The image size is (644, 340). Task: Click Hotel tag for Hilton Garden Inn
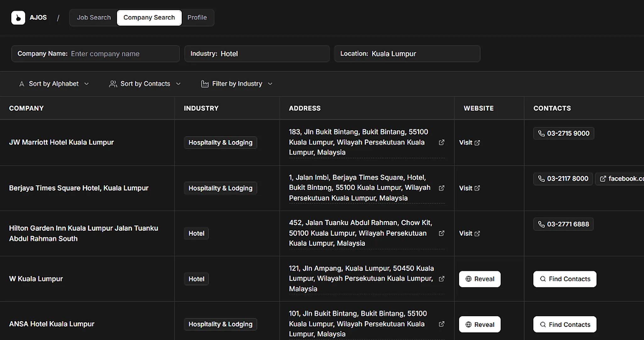(x=196, y=233)
